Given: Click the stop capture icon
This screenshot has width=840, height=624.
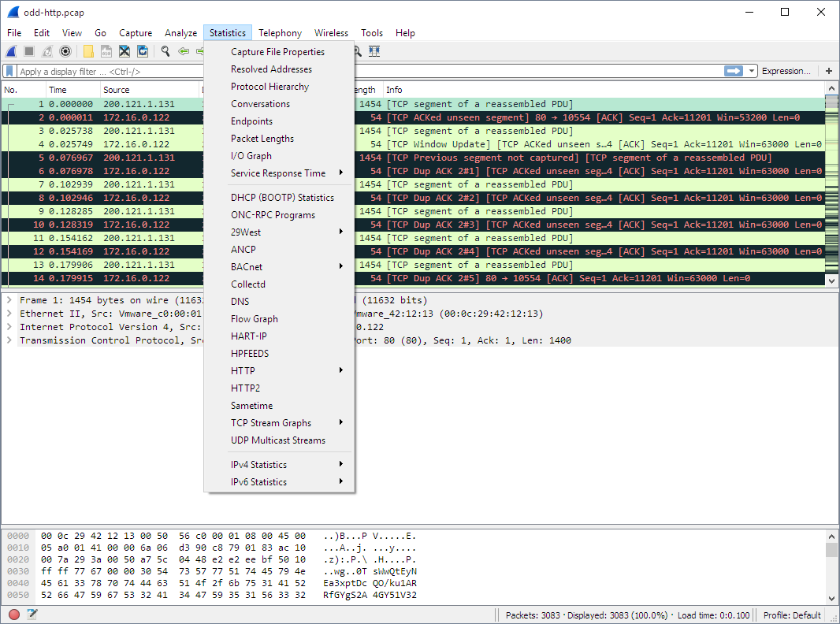Looking at the screenshot, I should click(x=28, y=51).
